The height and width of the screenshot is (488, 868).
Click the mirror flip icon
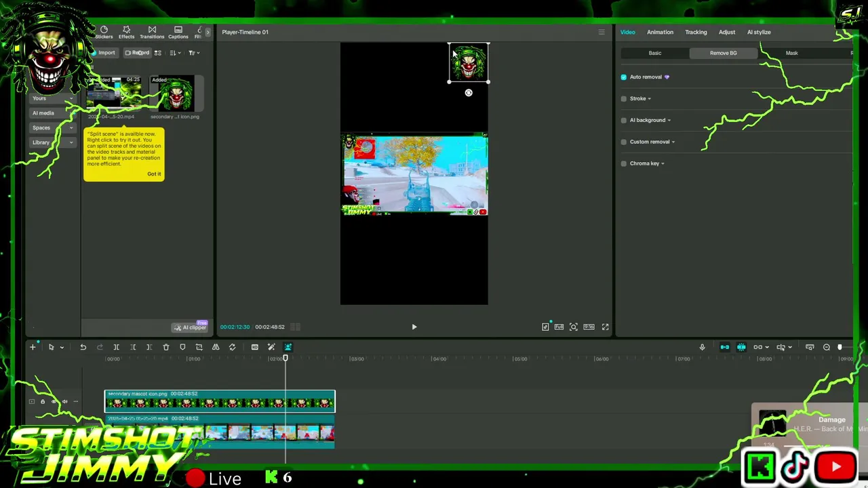(216, 347)
